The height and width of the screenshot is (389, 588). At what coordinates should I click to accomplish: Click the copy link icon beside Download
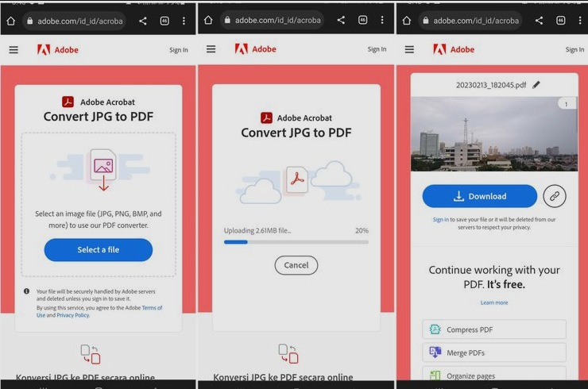(x=555, y=196)
